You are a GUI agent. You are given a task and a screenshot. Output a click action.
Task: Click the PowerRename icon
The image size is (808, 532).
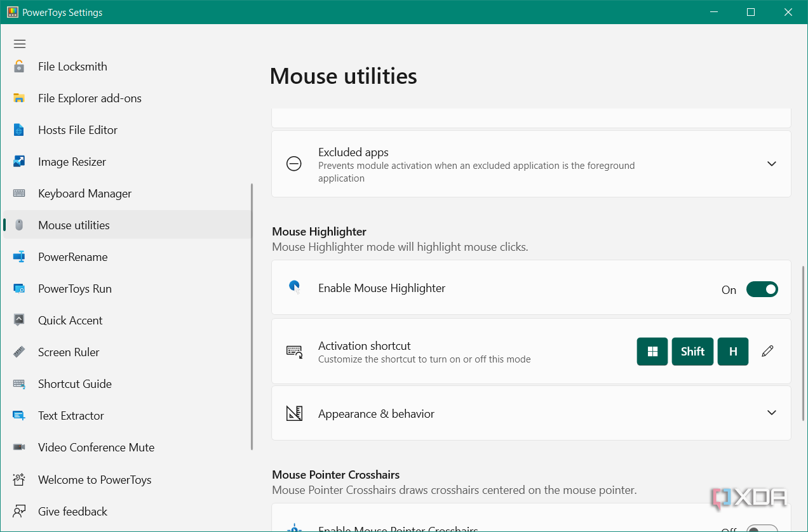tap(19, 257)
